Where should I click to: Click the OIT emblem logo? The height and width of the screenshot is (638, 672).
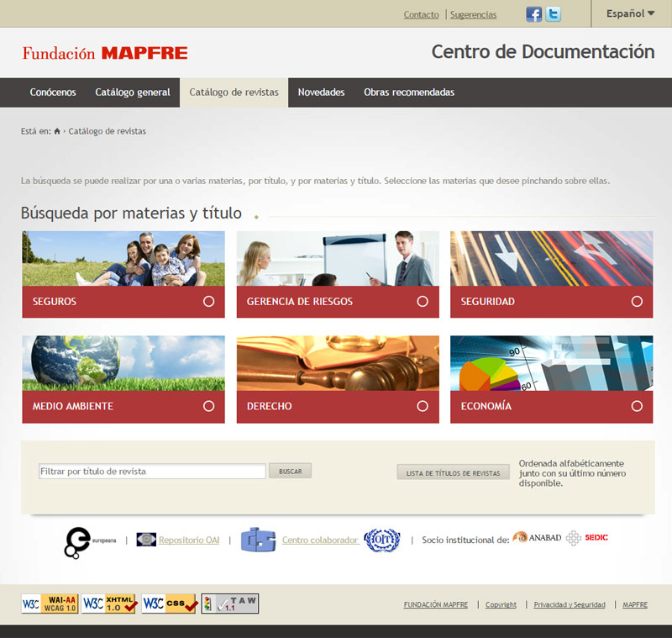point(382,540)
